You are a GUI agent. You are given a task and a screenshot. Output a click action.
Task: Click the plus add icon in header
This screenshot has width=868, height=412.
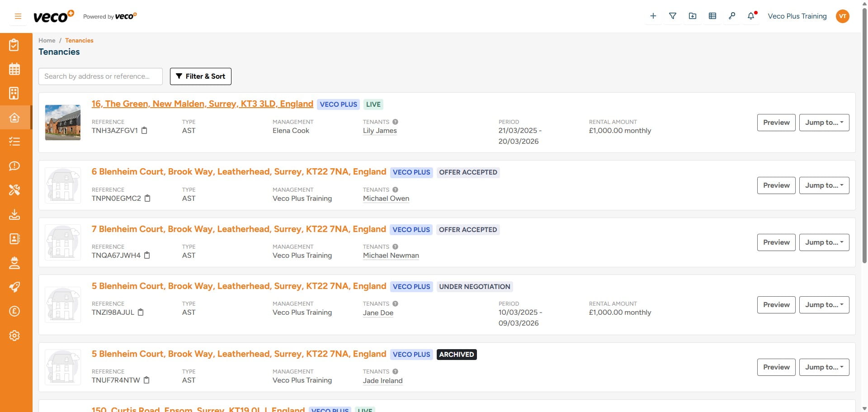pos(653,16)
